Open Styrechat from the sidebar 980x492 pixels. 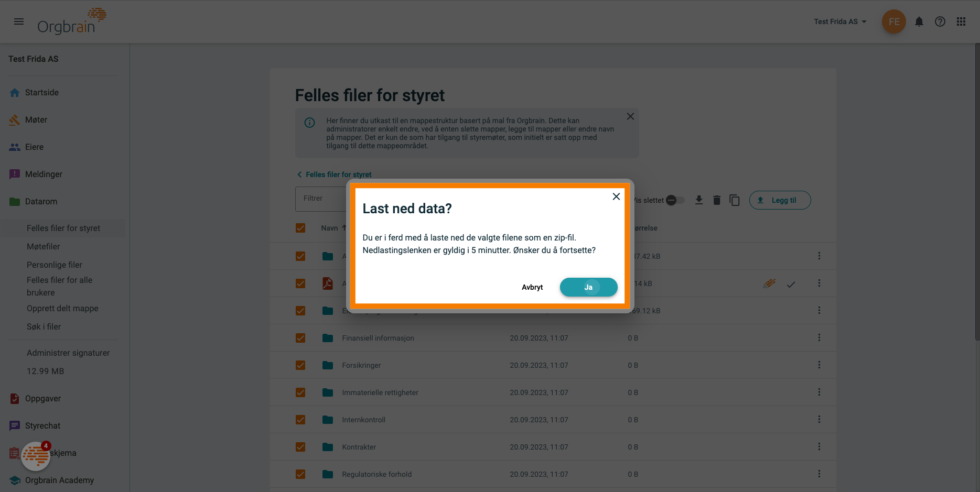point(42,425)
